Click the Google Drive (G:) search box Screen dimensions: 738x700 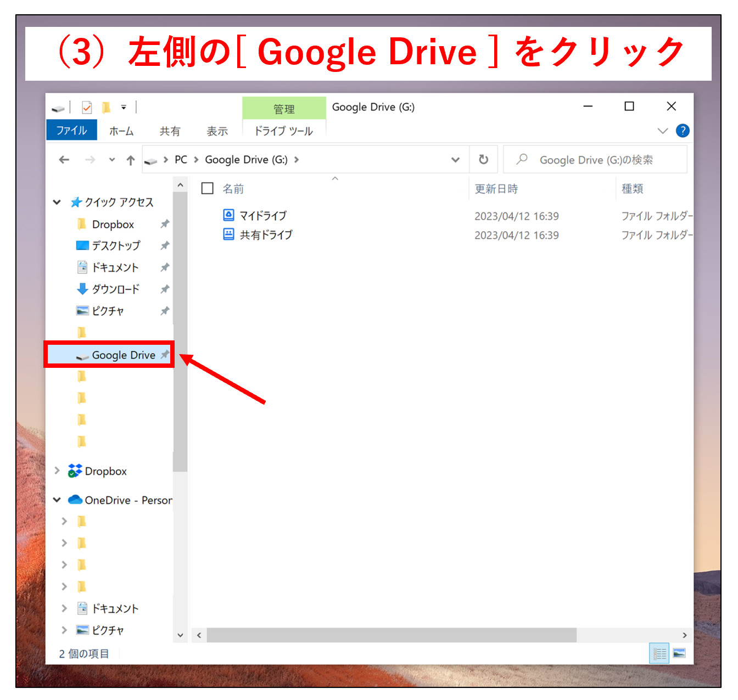pos(595,159)
